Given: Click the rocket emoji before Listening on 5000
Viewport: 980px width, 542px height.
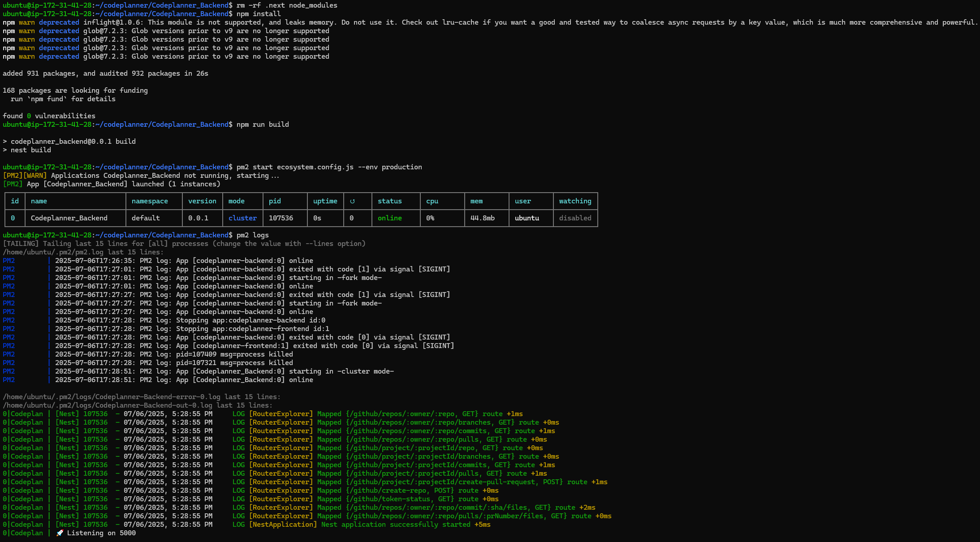Looking at the screenshot, I should [x=60, y=533].
